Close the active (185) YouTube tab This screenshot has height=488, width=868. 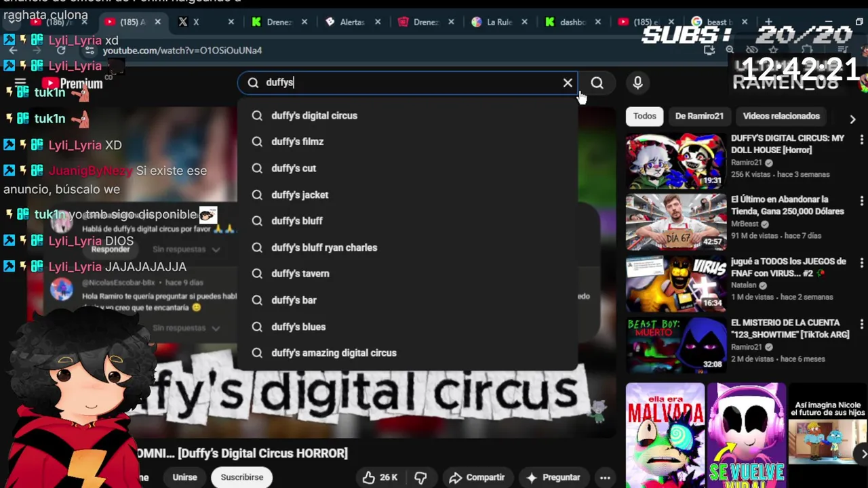pyautogui.click(x=157, y=22)
